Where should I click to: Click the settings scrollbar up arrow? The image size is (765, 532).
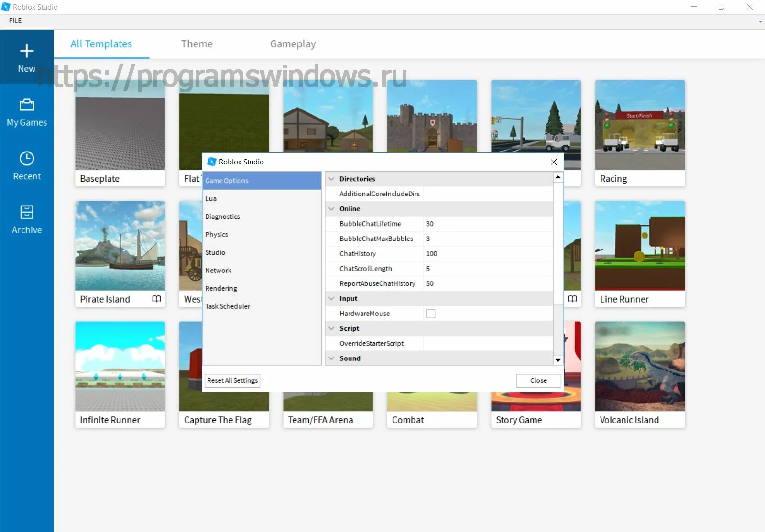click(558, 177)
